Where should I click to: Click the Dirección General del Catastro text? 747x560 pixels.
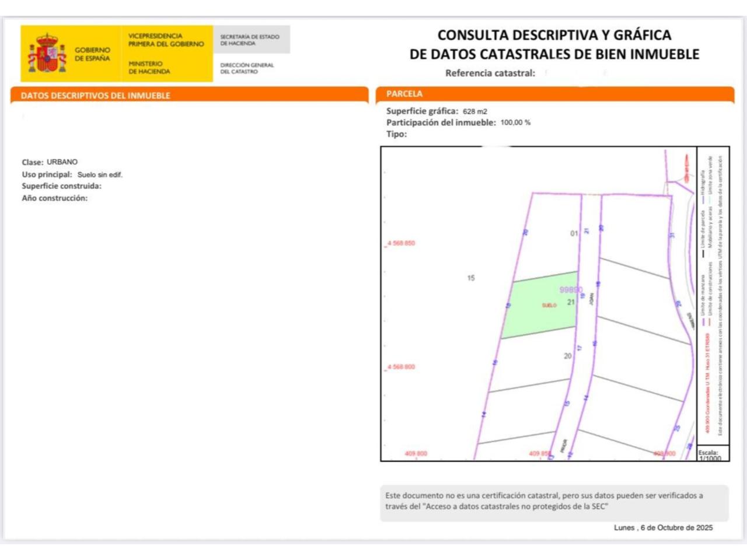247,68
